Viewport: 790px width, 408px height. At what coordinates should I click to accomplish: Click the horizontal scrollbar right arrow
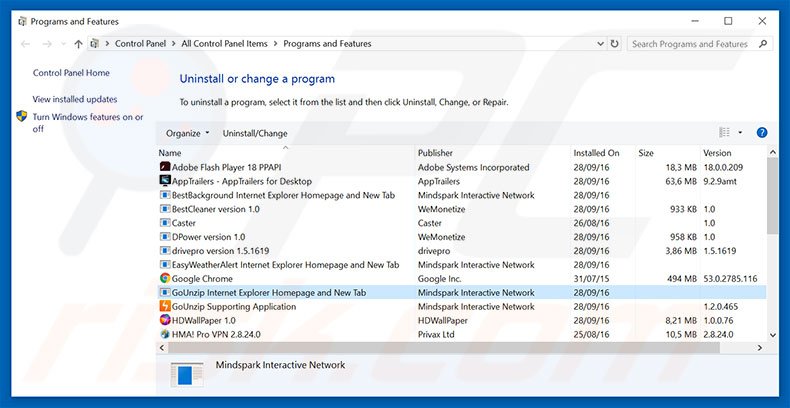pyautogui.click(x=760, y=348)
